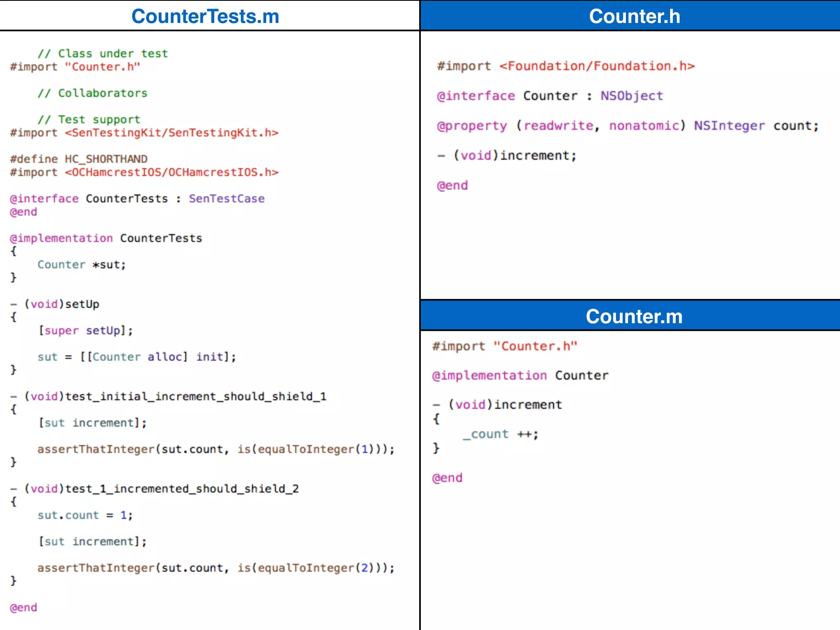This screenshot has width=840, height=630.
Task: Click the SenTestCase superclass name
Action: [x=226, y=199]
